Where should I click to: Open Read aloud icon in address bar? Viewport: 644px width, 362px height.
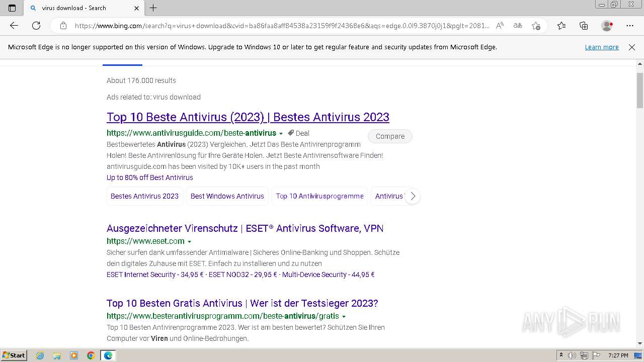[500, 26]
